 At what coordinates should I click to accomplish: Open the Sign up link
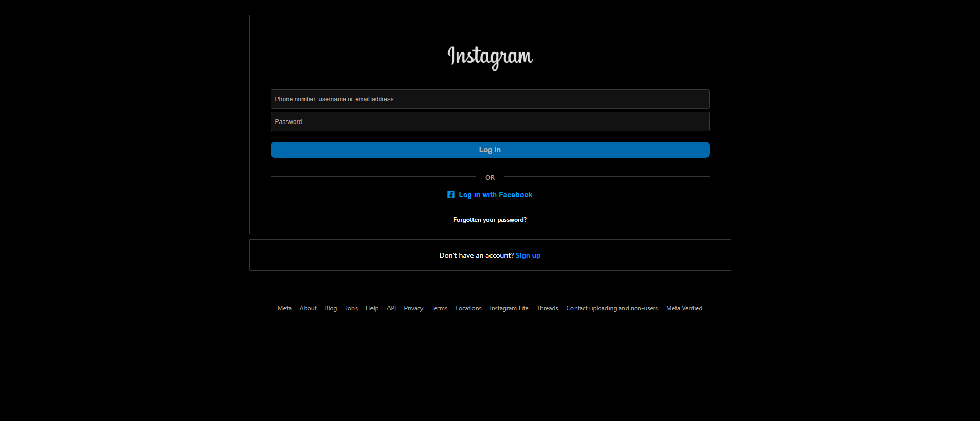[x=528, y=255]
